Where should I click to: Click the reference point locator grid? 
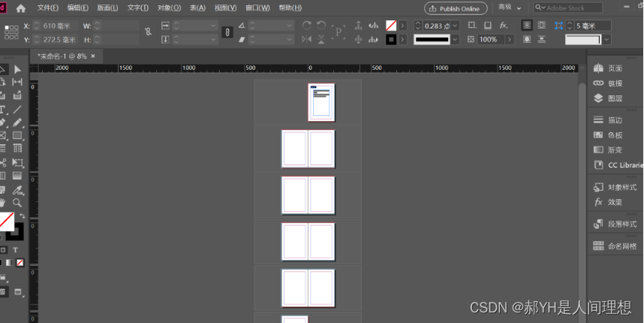point(11,32)
